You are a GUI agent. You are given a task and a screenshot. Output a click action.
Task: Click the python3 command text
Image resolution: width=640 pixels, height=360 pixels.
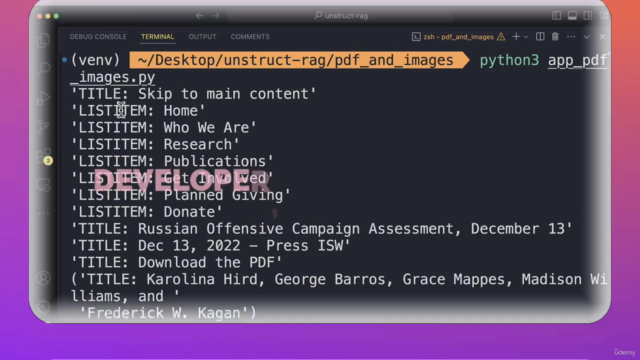pos(509,60)
